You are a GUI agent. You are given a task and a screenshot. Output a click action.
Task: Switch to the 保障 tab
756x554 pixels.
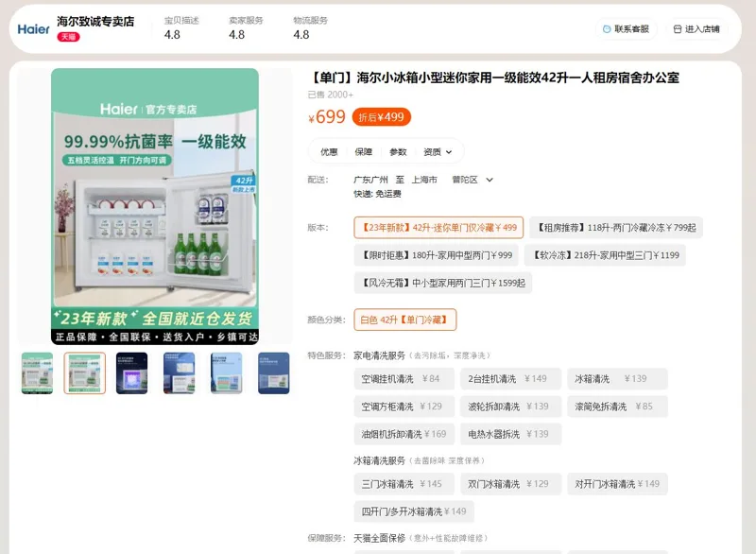pyautogui.click(x=364, y=152)
